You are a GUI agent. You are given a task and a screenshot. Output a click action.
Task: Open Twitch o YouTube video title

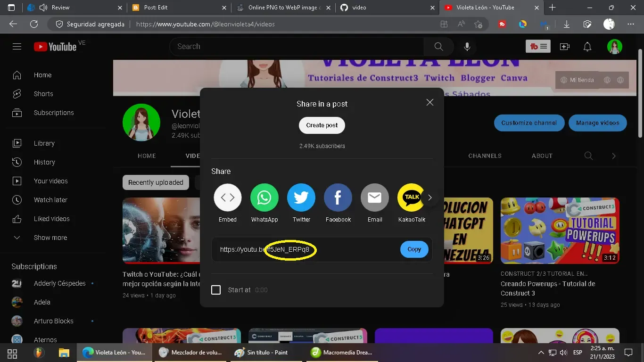point(162,279)
